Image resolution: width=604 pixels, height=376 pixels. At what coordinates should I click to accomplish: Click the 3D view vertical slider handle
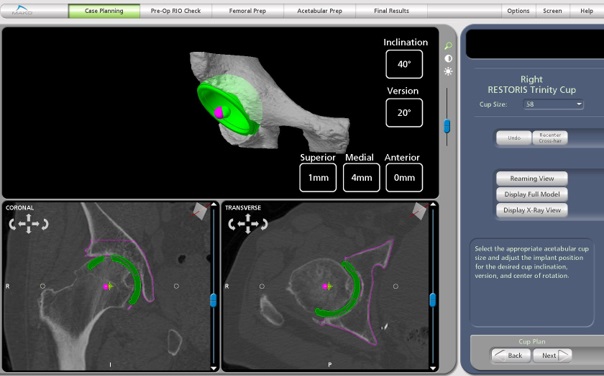click(x=447, y=126)
